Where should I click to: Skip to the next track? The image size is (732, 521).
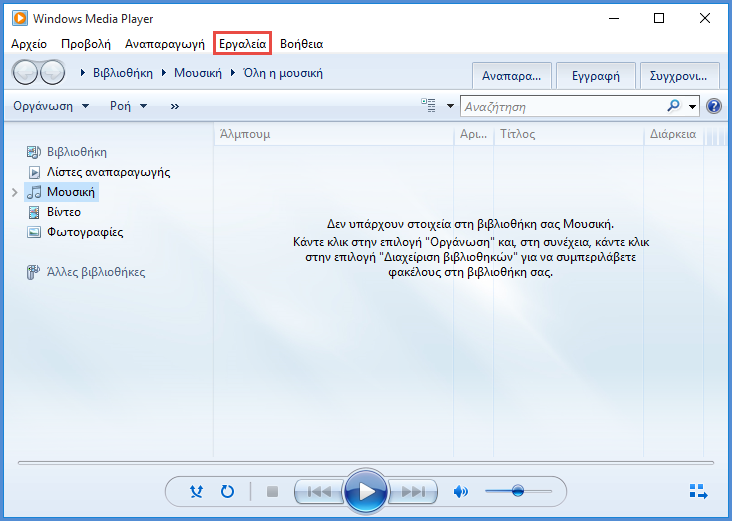pos(413,492)
